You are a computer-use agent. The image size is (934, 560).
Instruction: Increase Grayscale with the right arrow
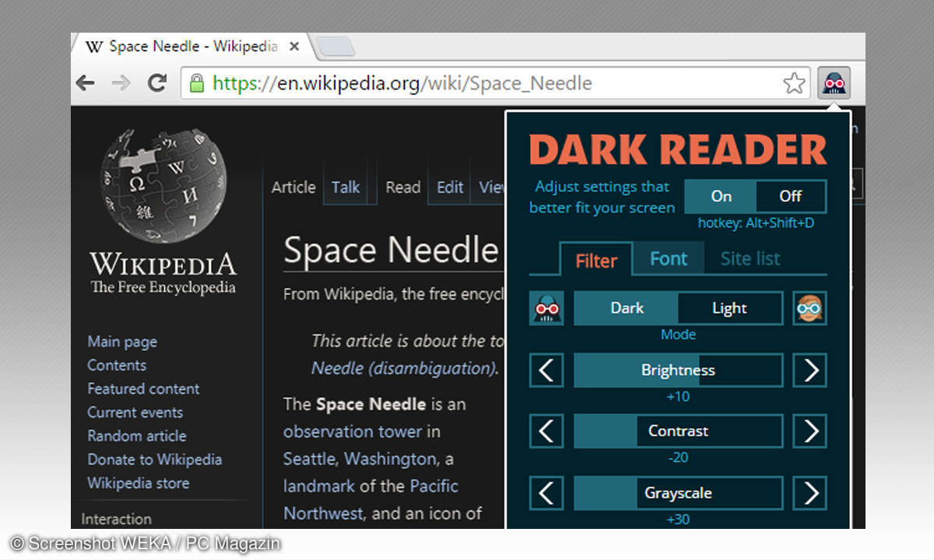point(809,493)
